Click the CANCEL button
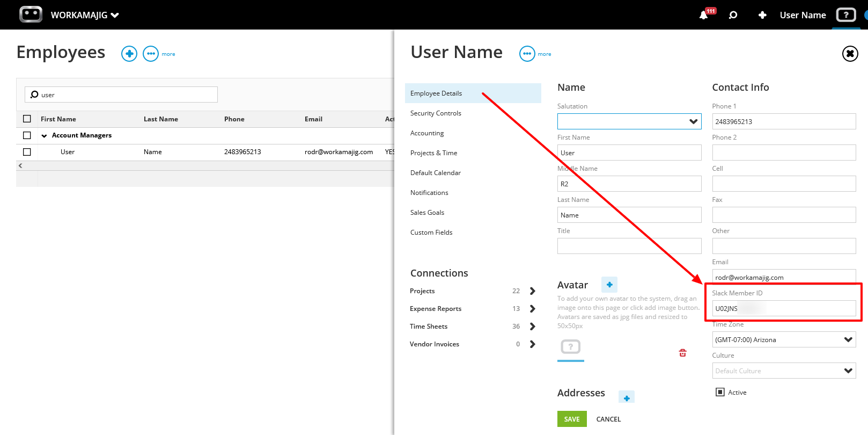This screenshot has height=435, width=868. click(608, 419)
